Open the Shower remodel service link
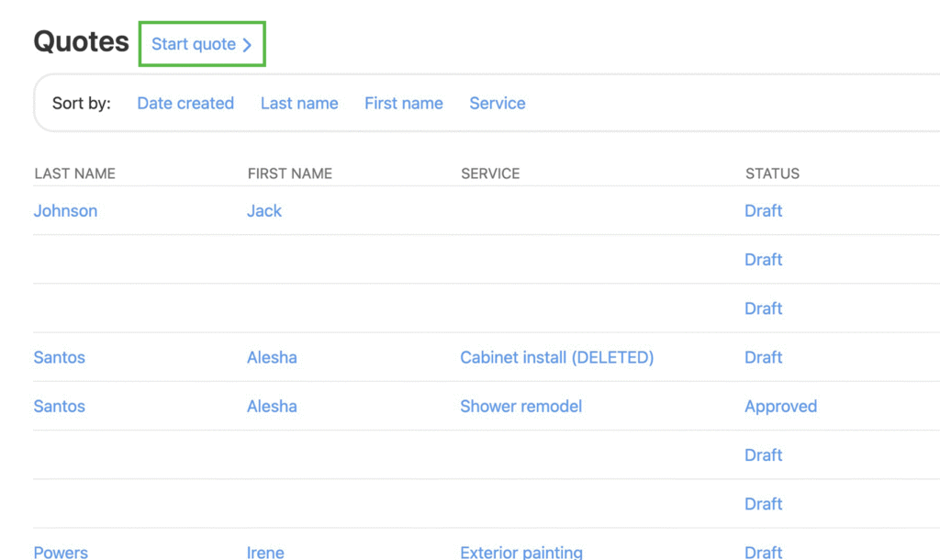This screenshot has width=940, height=560. 520,406
